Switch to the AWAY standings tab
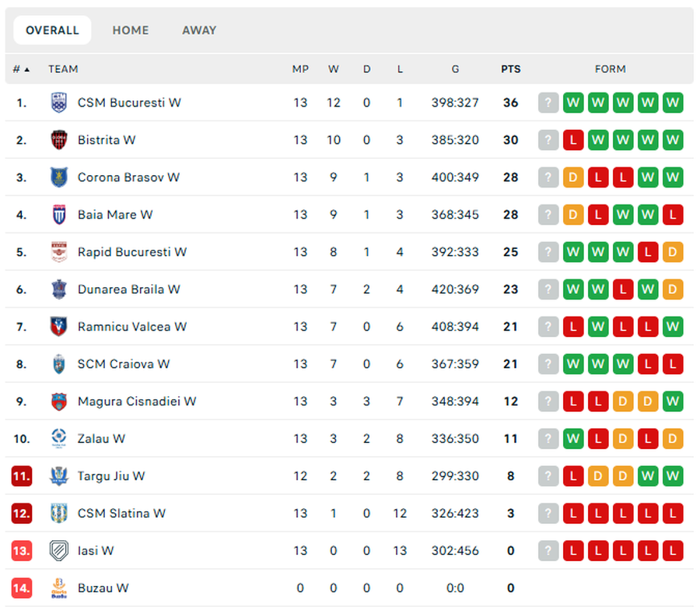 (199, 30)
